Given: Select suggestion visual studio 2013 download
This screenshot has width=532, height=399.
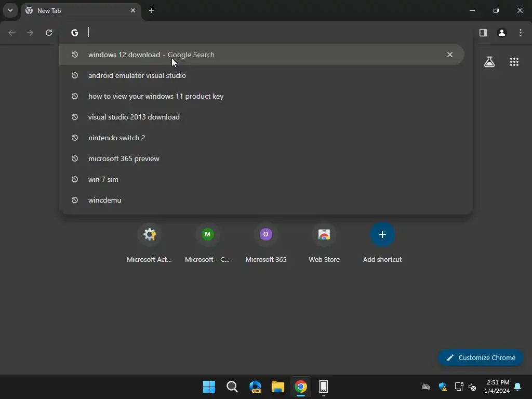Looking at the screenshot, I should [262, 117].
